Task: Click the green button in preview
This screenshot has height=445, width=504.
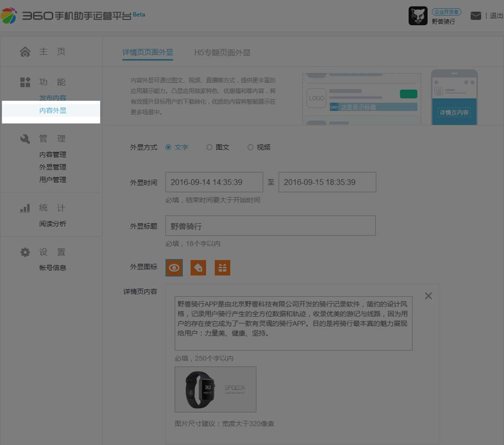Action: (408, 94)
